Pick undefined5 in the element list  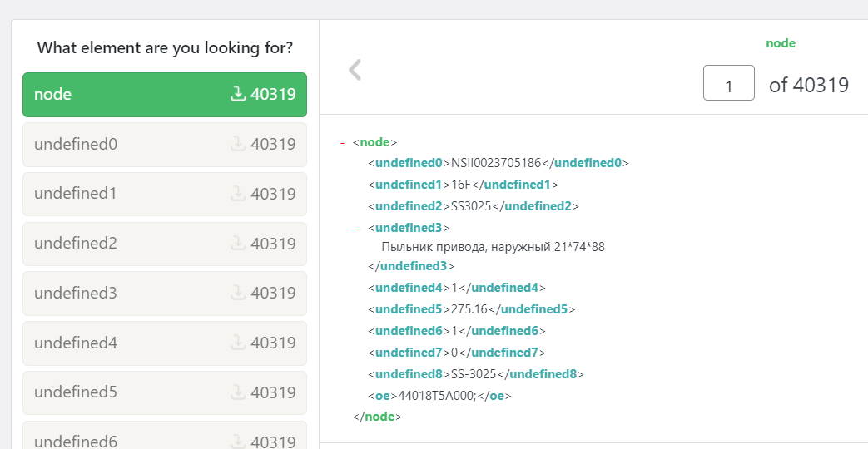coord(125,392)
